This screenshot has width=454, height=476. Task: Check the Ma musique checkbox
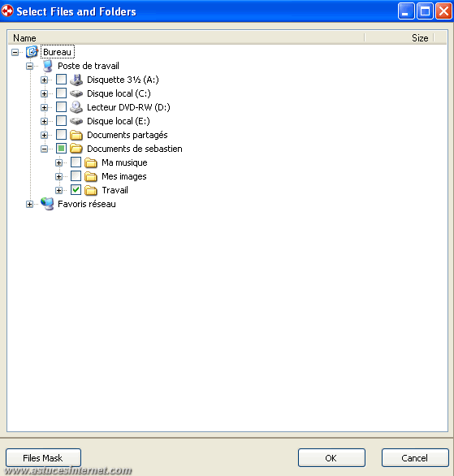(x=76, y=162)
